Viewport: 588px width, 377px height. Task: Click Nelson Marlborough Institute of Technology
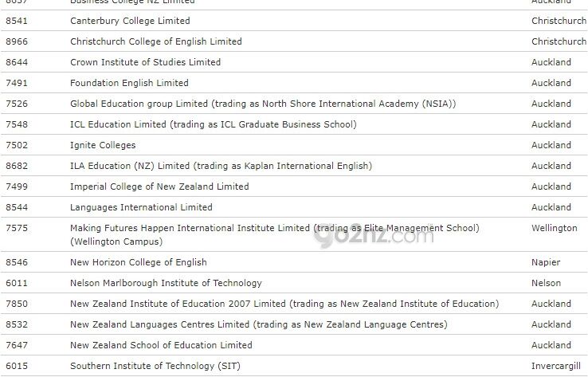(x=166, y=283)
